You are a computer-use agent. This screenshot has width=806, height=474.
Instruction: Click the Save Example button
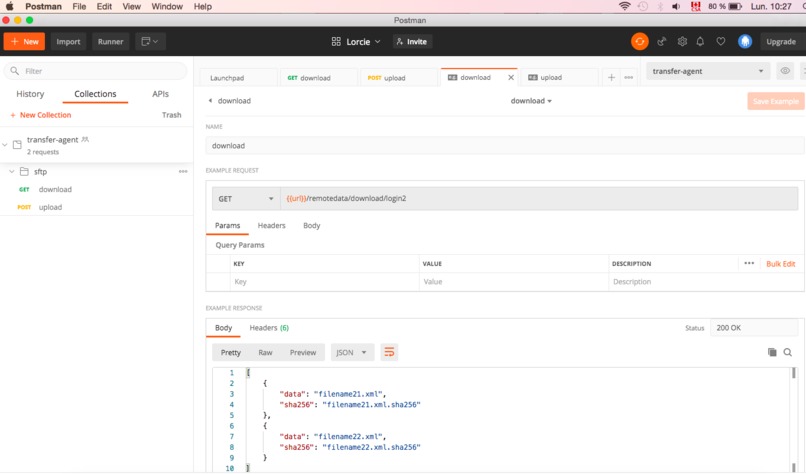tap(776, 101)
